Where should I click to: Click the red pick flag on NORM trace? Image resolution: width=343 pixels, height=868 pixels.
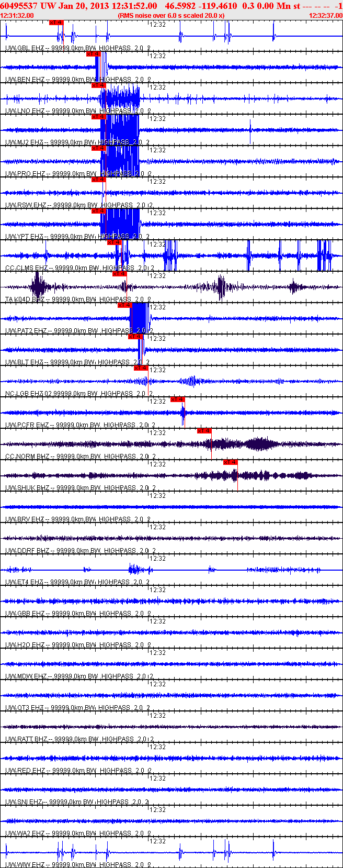(204, 431)
